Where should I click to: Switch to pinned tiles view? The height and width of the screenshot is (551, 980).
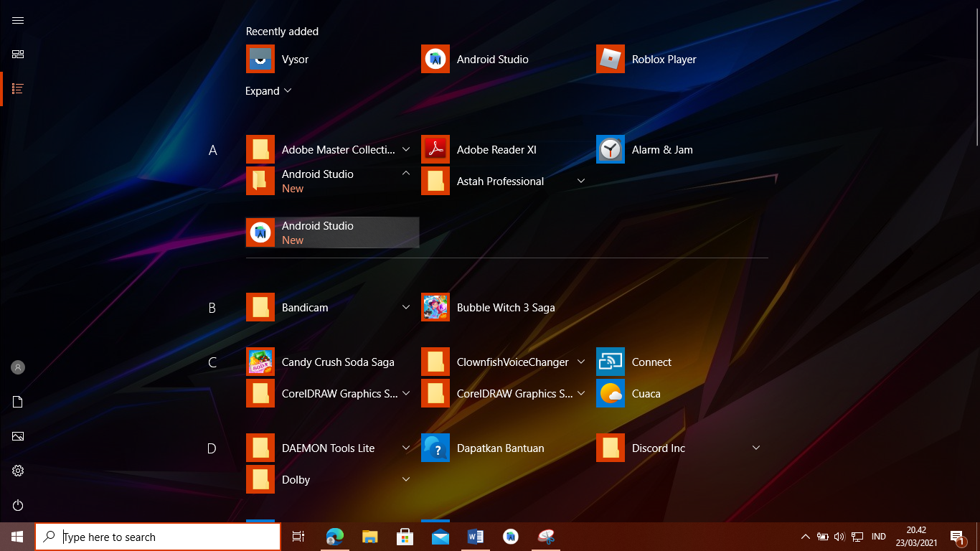click(18, 55)
